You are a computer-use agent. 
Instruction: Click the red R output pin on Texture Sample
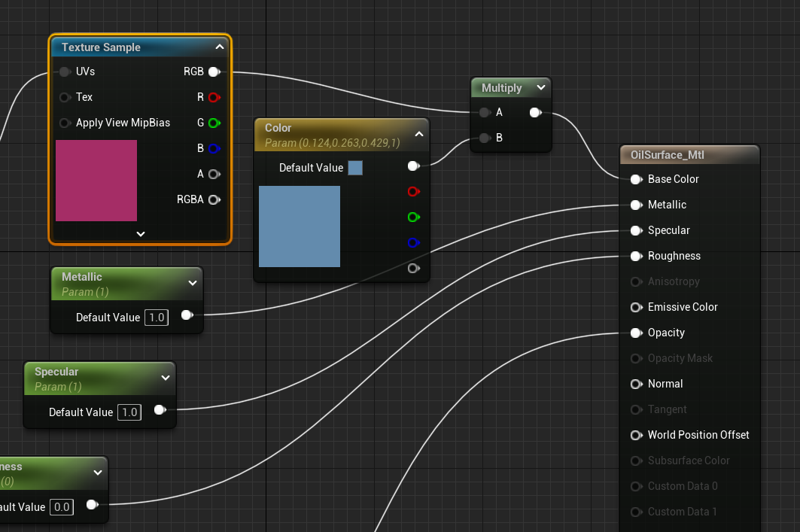click(x=214, y=97)
